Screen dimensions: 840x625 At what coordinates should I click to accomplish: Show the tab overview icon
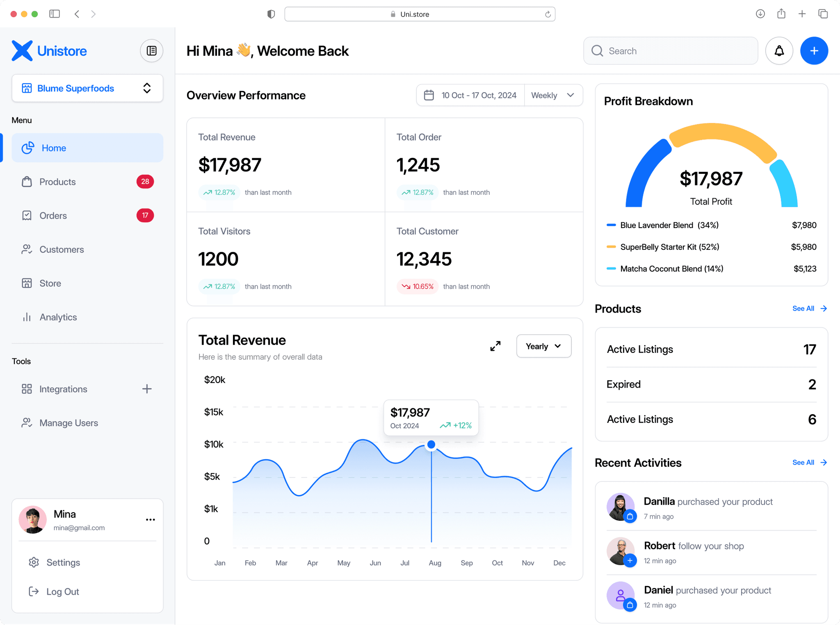823,14
